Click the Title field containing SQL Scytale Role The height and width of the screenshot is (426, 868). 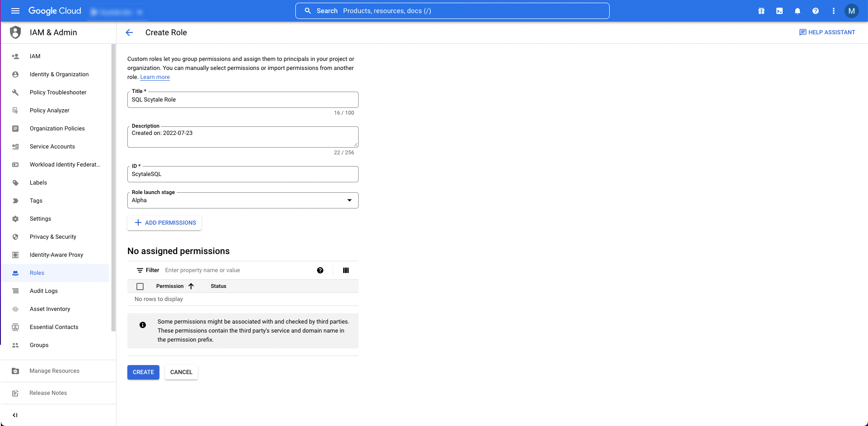click(243, 100)
